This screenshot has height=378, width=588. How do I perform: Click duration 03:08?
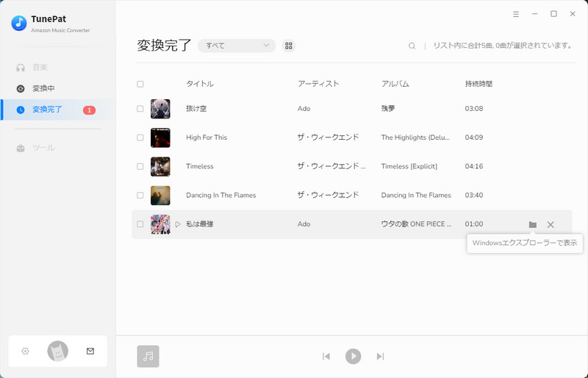pos(474,109)
